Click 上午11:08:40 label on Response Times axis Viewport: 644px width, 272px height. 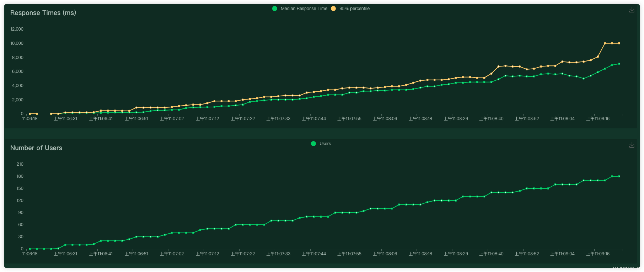click(x=492, y=119)
